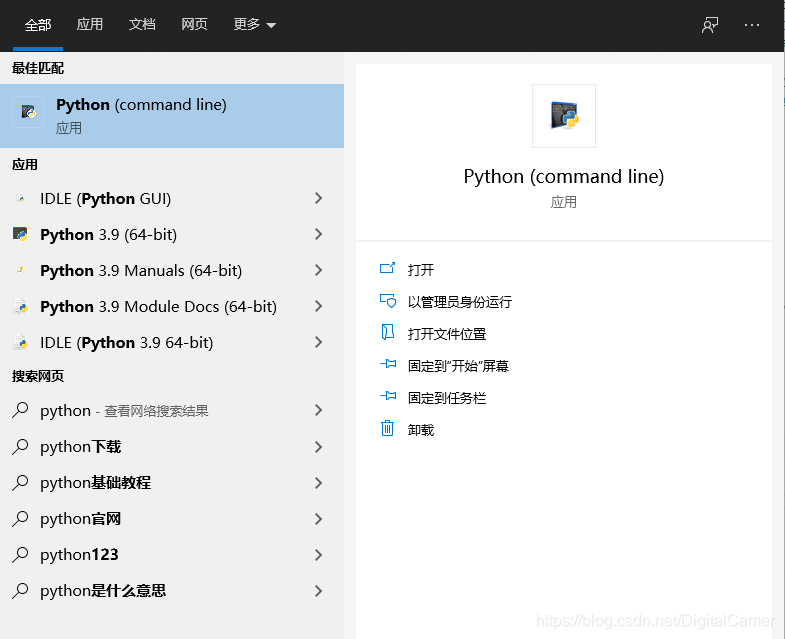785x639 pixels.
Task: Select 以管理员身份运行
Action: (x=460, y=302)
